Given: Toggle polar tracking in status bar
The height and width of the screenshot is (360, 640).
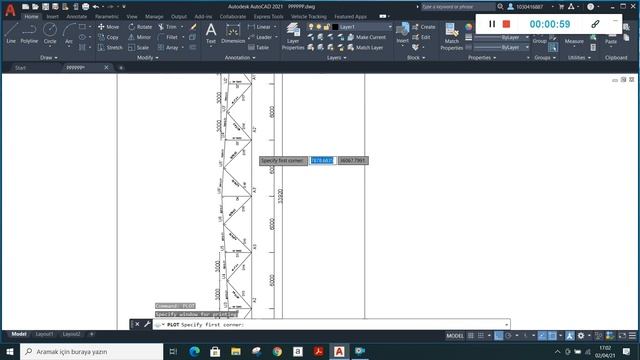Looking at the screenshot, I should point(509,336).
